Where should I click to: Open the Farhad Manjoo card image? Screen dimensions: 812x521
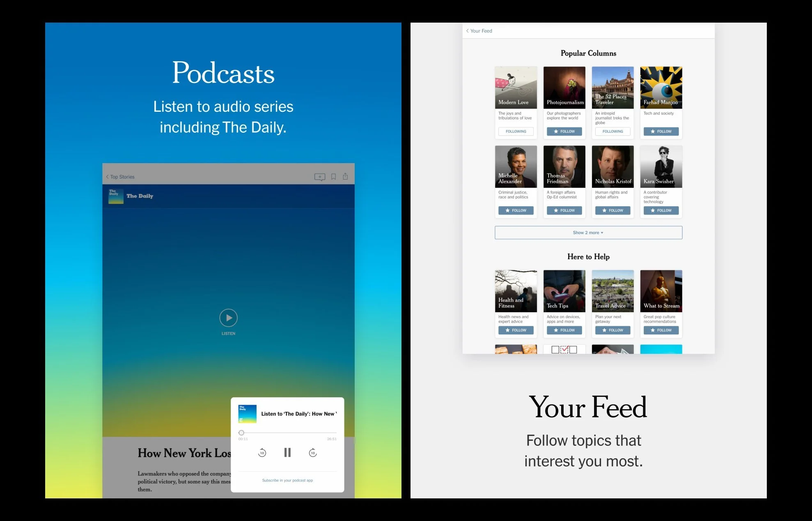point(661,88)
